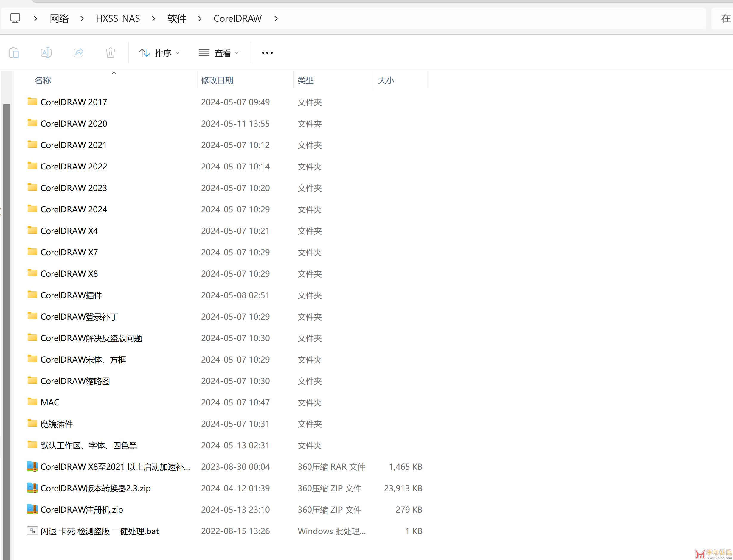Click the file name CorelDRAW 2024
This screenshot has height=560, width=733.
(x=74, y=209)
